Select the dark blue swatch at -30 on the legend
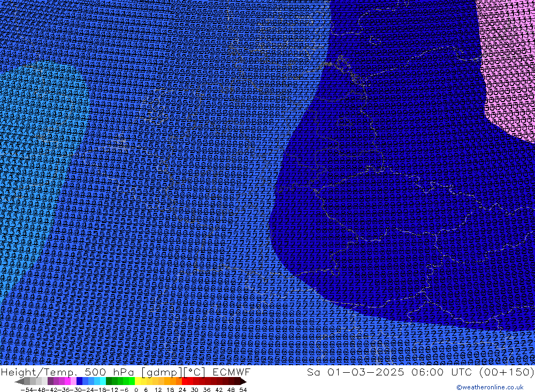The height and width of the screenshot is (392, 535). pos(80,381)
